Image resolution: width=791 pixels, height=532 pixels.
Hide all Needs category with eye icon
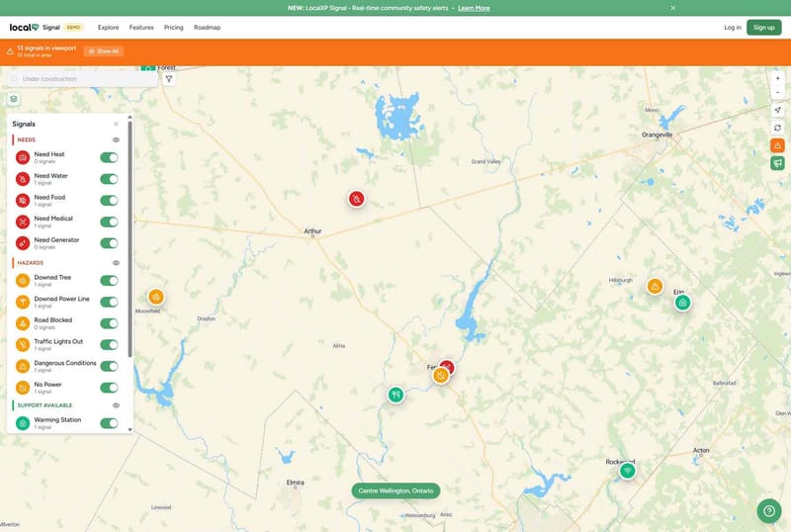coord(116,139)
